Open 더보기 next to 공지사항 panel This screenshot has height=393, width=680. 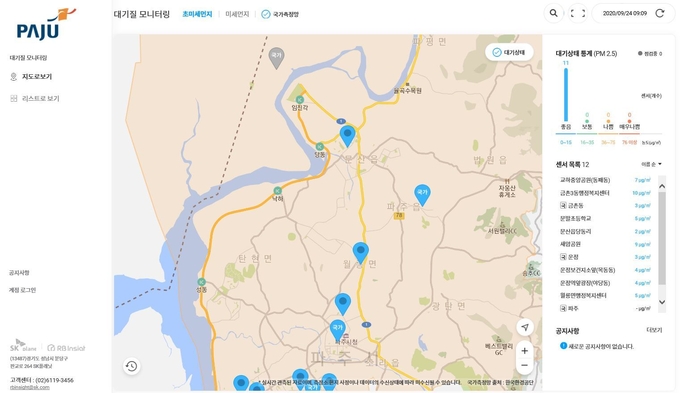654,330
